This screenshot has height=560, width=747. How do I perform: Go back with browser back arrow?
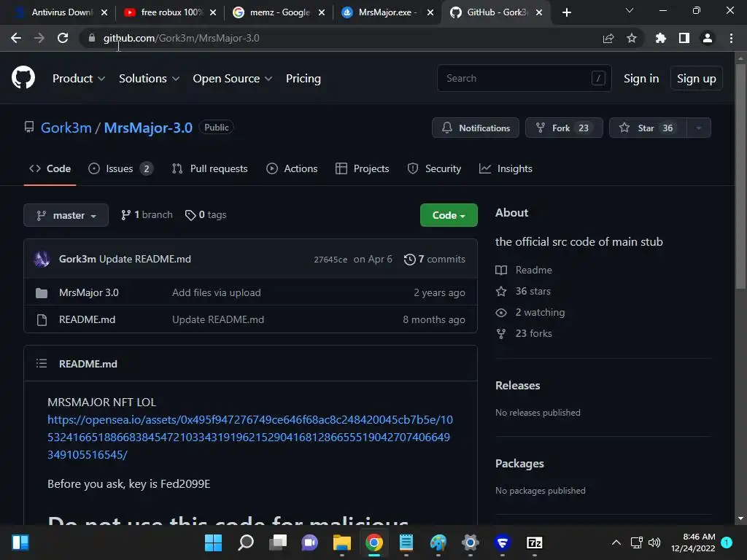16,38
